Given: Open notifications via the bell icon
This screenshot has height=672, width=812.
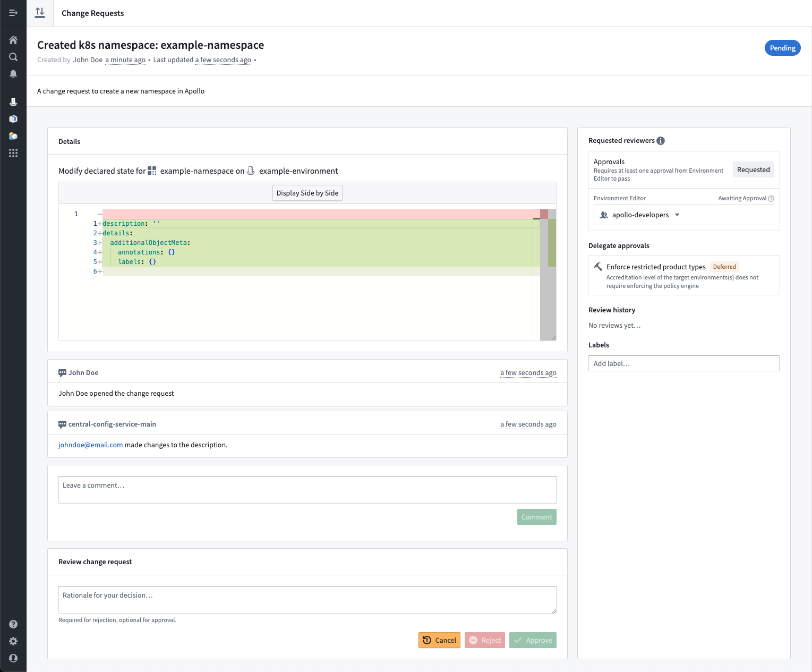Looking at the screenshot, I should [13, 74].
